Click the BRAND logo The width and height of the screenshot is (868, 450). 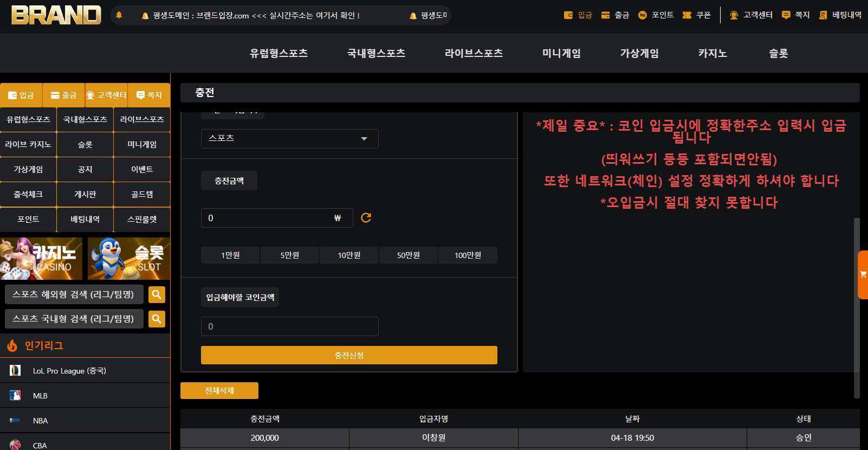(56, 15)
